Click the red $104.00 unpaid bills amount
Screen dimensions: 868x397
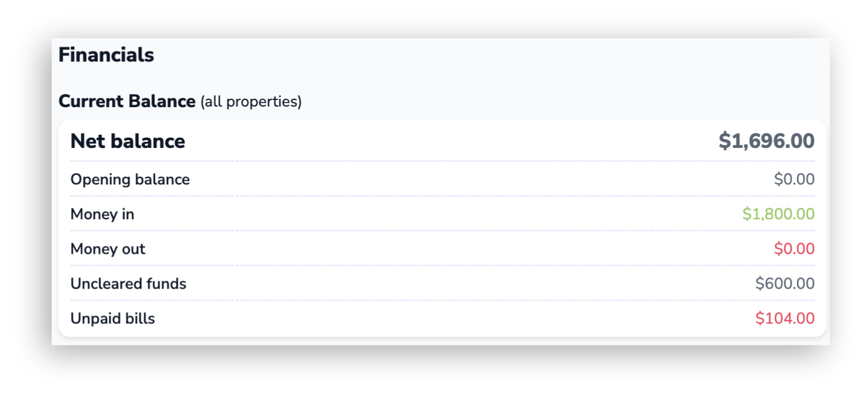pos(785,318)
